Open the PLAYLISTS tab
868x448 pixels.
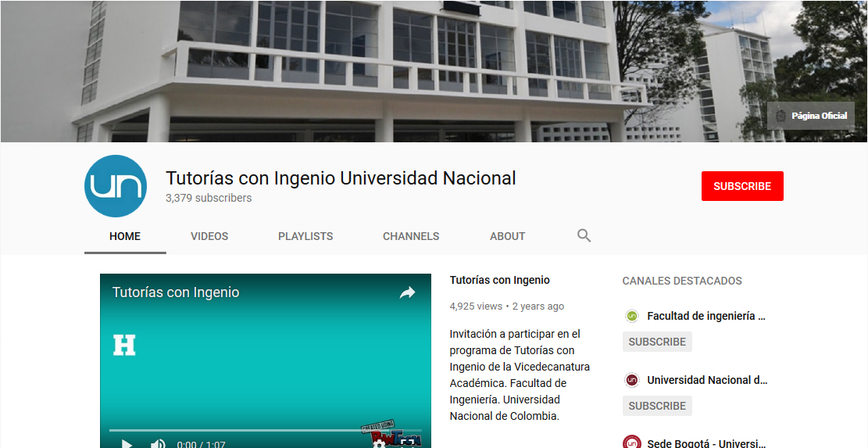pos(305,236)
